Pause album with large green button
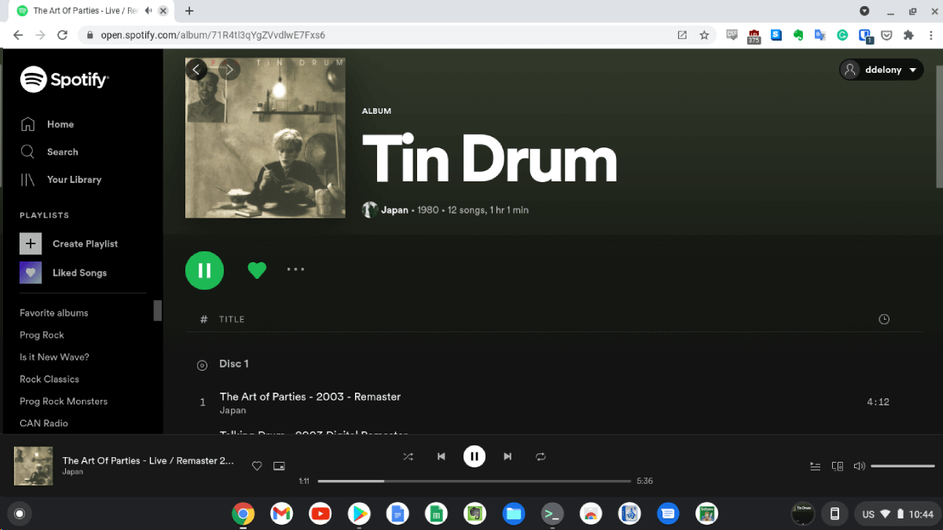Viewport: 943px width, 530px height. coord(204,271)
